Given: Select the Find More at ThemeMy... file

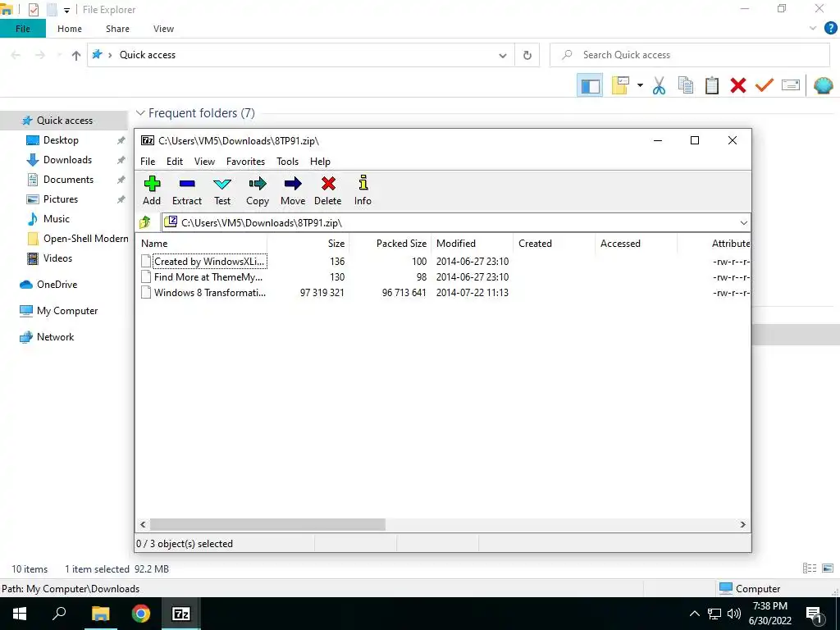Looking at the screenshot, I should point(208,277).
